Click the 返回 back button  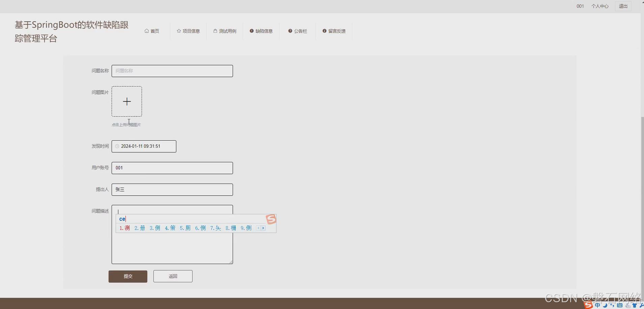pyautogui.click(x=173, y=276)
